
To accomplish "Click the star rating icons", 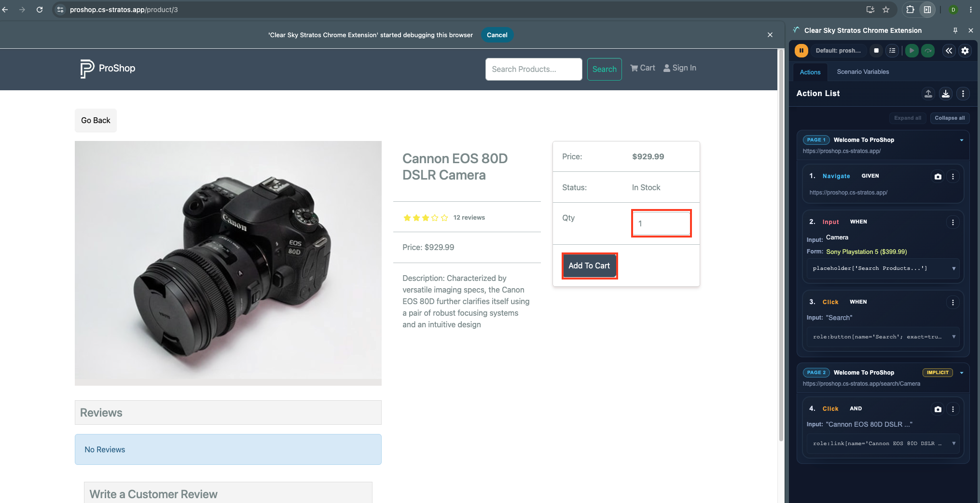I will (426, 218).
